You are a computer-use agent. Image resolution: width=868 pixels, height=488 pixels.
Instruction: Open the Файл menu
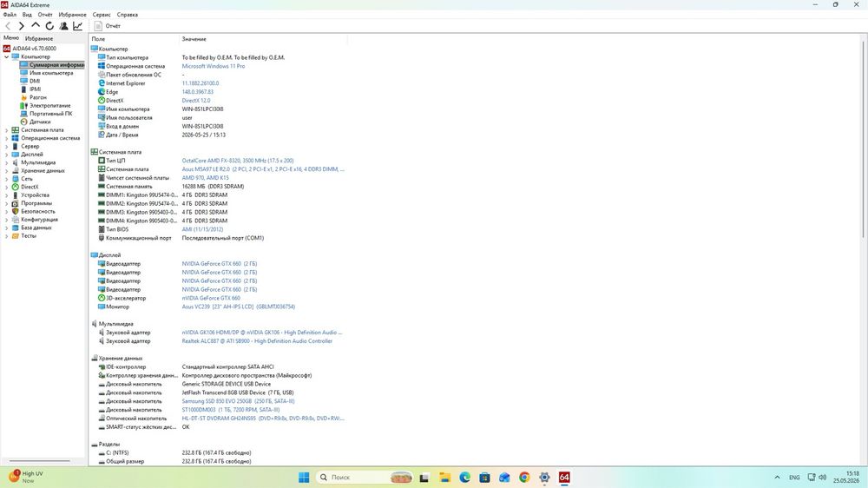10,15
